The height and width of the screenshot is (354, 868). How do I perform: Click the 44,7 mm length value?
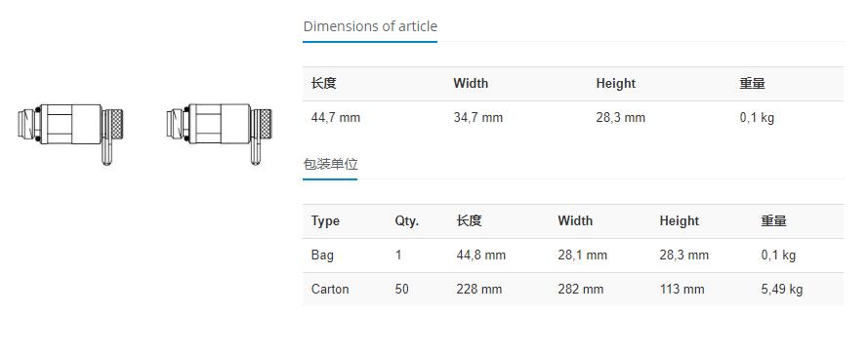pyautogui.click(x=336, y=118)
